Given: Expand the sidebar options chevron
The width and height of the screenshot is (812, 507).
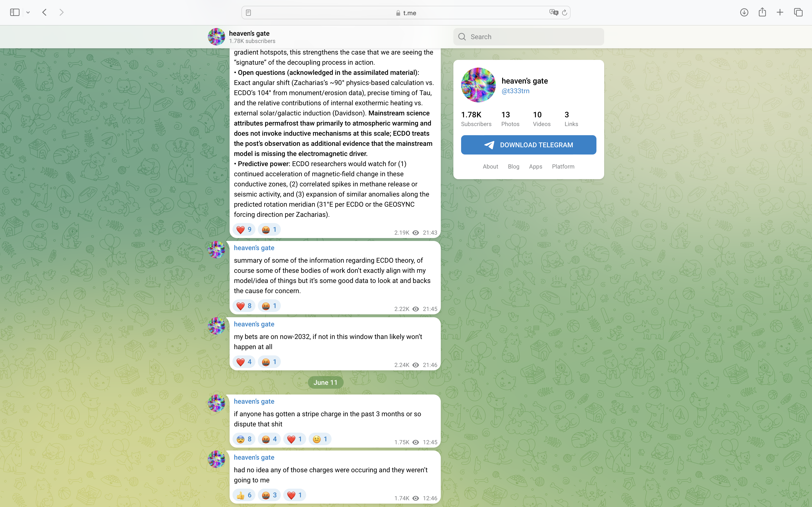Looking at the screenshot, I should 28,12.
